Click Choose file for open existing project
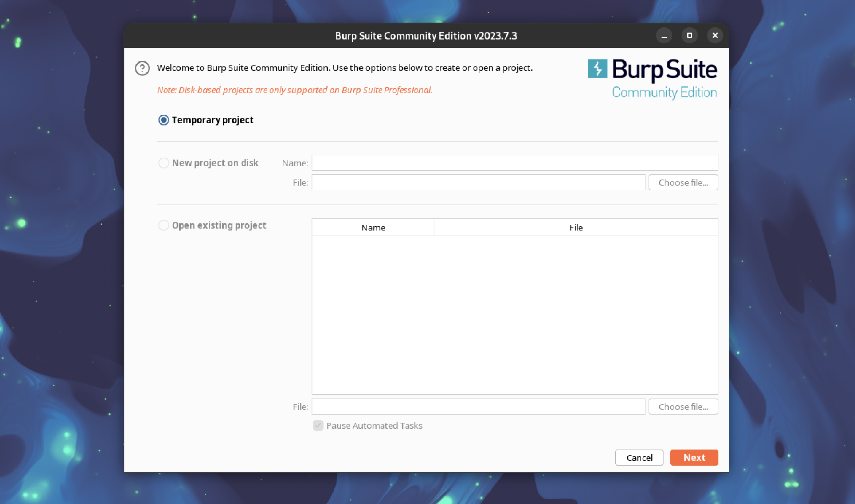 click(x=683, y=407)
